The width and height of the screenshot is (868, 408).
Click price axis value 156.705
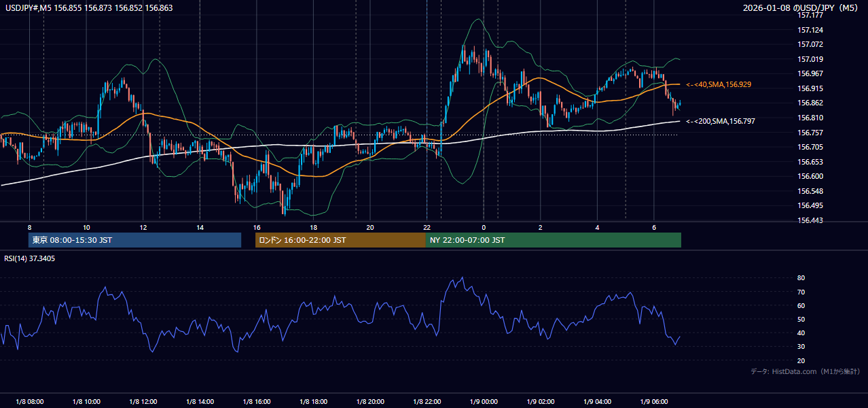point(810,147)
